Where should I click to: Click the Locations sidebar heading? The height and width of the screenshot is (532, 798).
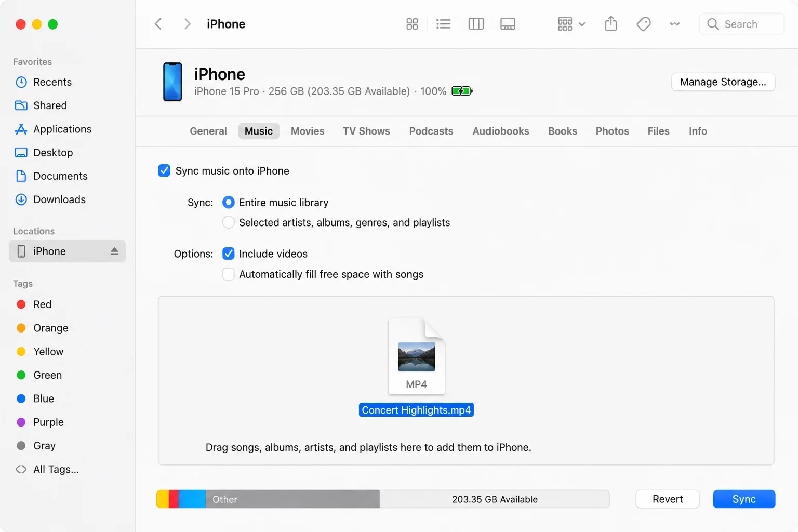34,231
